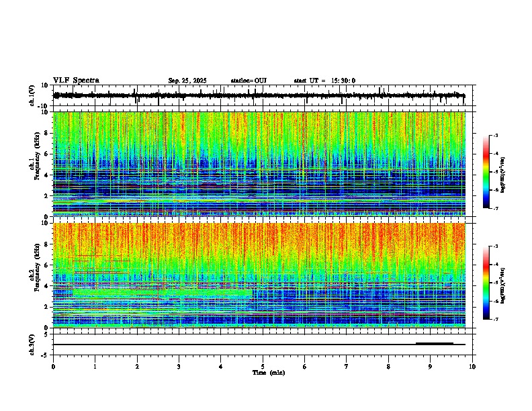Click time axis tick label "7"
532x411 pixels.
coord(347,367)
